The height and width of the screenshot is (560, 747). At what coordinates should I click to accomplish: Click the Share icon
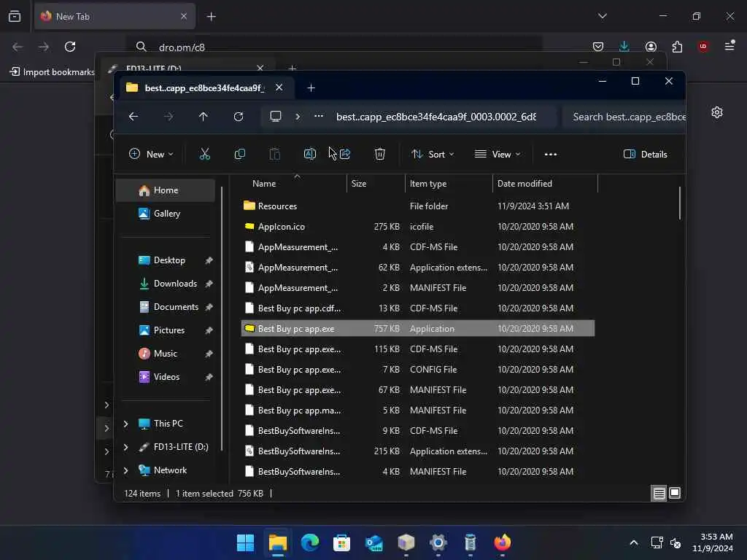(345, 154)
